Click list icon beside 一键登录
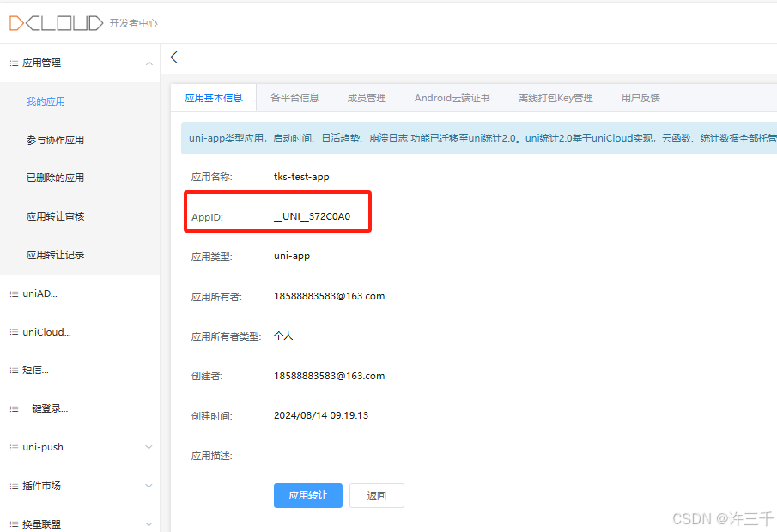Screen dimensions: 777x532 tap(14, 409)
